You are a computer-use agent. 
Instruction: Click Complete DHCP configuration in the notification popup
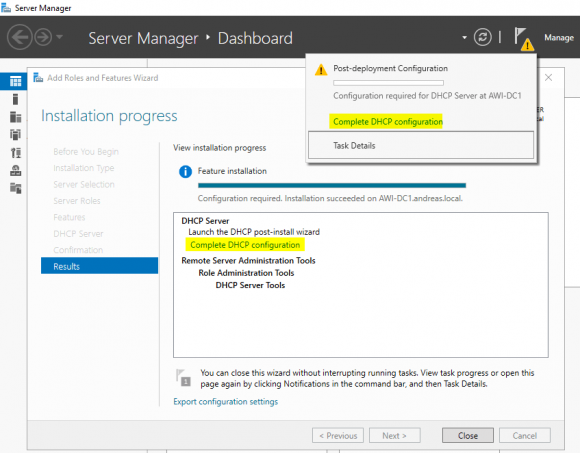click(388, 122)
